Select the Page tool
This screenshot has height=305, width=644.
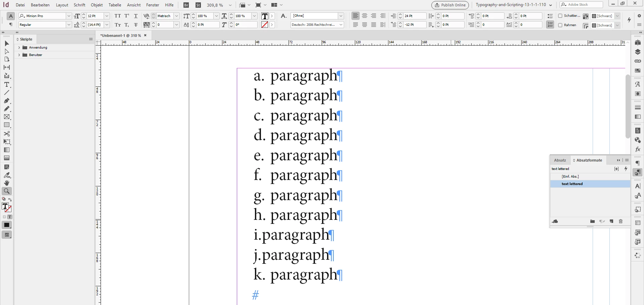click(7, 60)
